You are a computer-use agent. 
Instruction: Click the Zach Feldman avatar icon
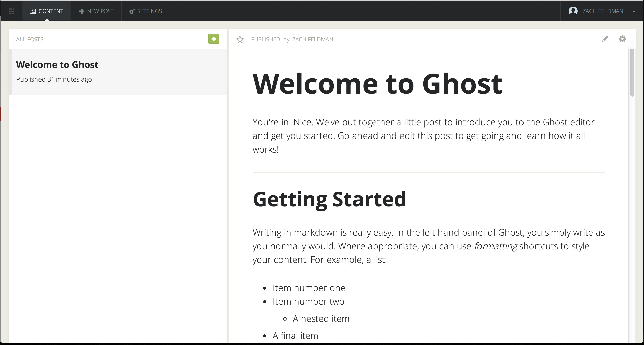(x=573, y=11)
